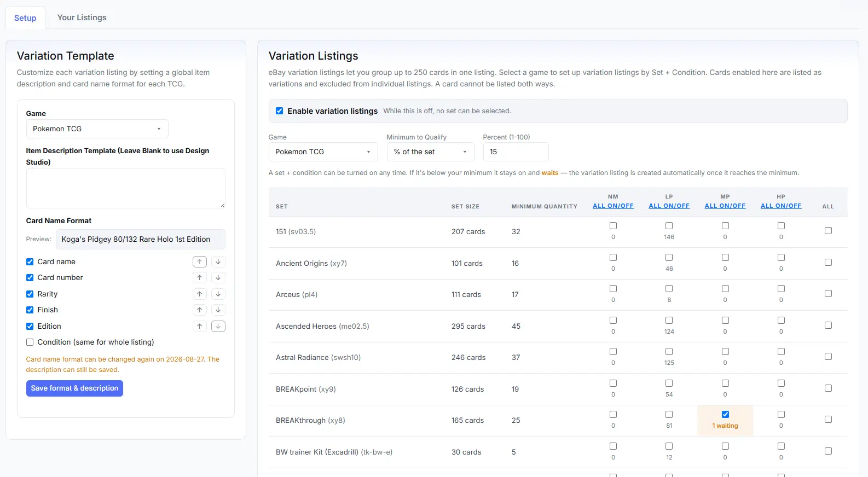Click down arrow beside Edition
This screenshot has width=868, height=477.
coord(218,327)
